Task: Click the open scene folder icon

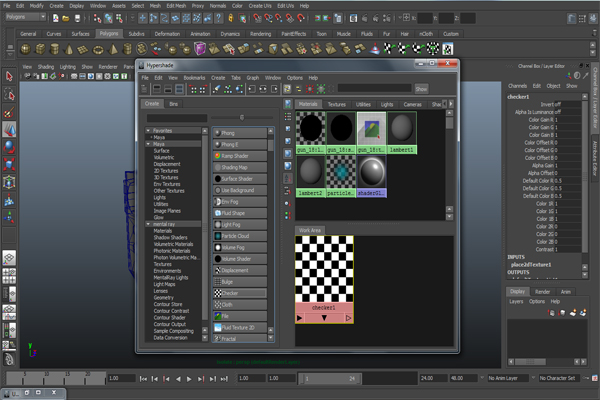Action: (66, 18)
